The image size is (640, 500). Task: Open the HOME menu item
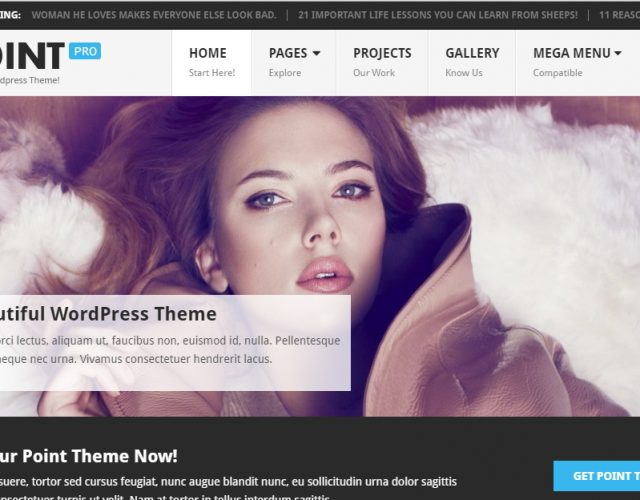pyautogui.click(x=211, y=63)
